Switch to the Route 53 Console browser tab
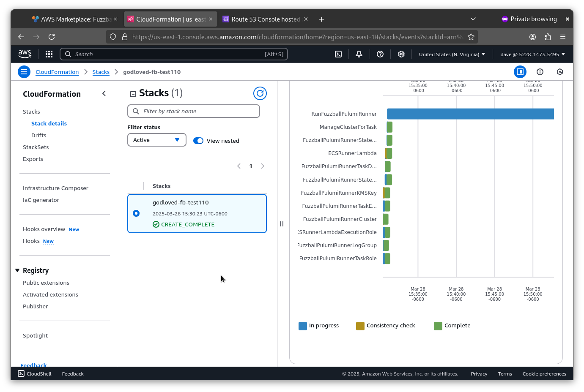Image resolution: width=584 pixels, height=392 pixels. point(263,19)
